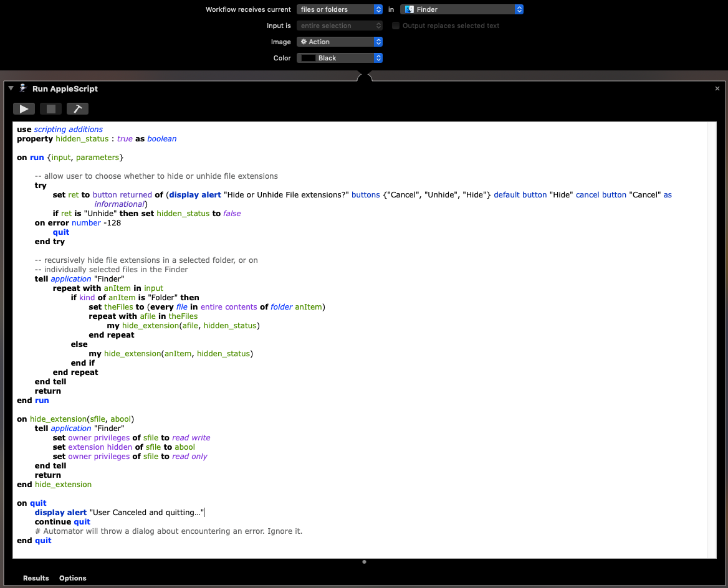Viewport: 728px width, 588px height.
Task: Enable the 'Output replaces selected text' checkbox
Action: coord(396,26)
